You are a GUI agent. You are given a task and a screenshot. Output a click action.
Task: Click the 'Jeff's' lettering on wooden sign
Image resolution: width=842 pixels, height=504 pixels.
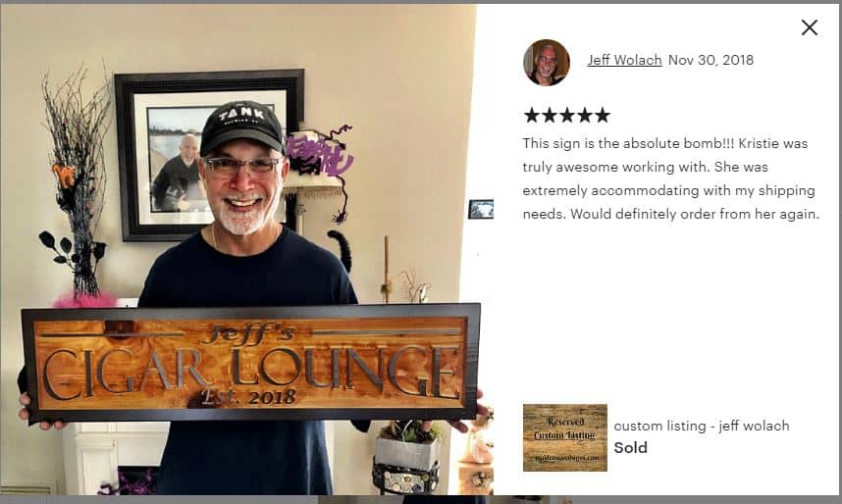click(x=248, y=333)
